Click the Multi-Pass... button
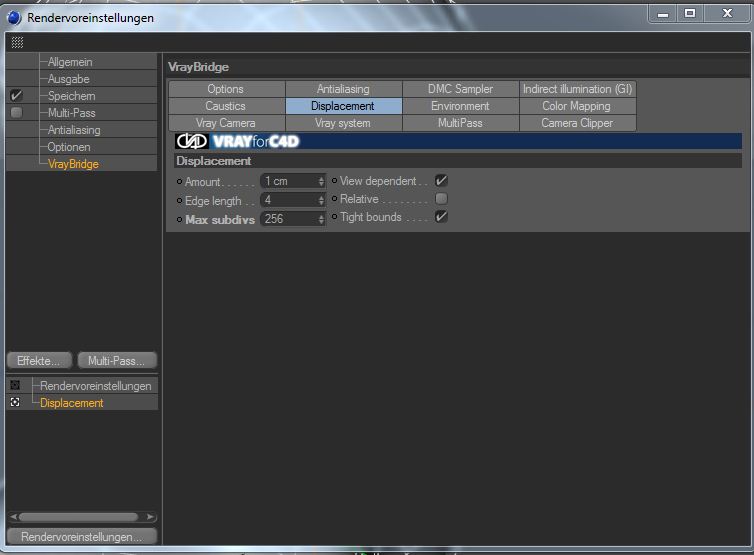 [117, 361]
